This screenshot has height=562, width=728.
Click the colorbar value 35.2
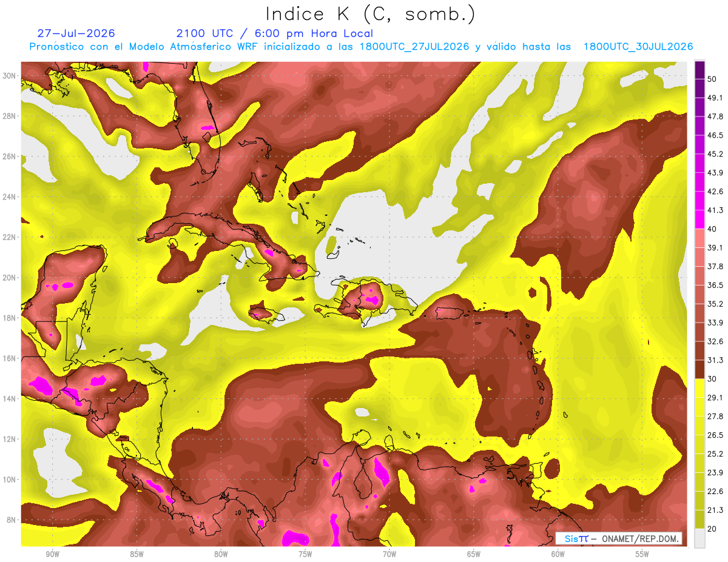715,304
